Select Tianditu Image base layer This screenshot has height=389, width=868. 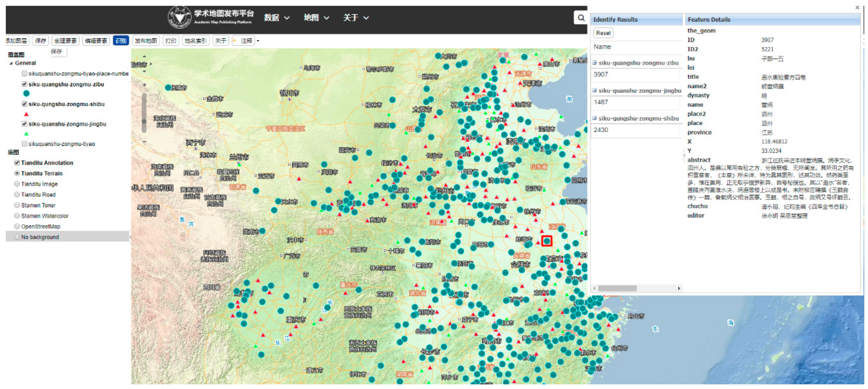(x=17, y=184)
